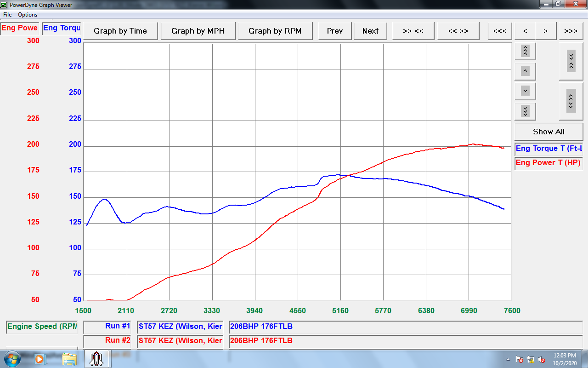Click the muted volume tray icon
The width and height of the screenshot is (588, 368).
pos(542,359)
